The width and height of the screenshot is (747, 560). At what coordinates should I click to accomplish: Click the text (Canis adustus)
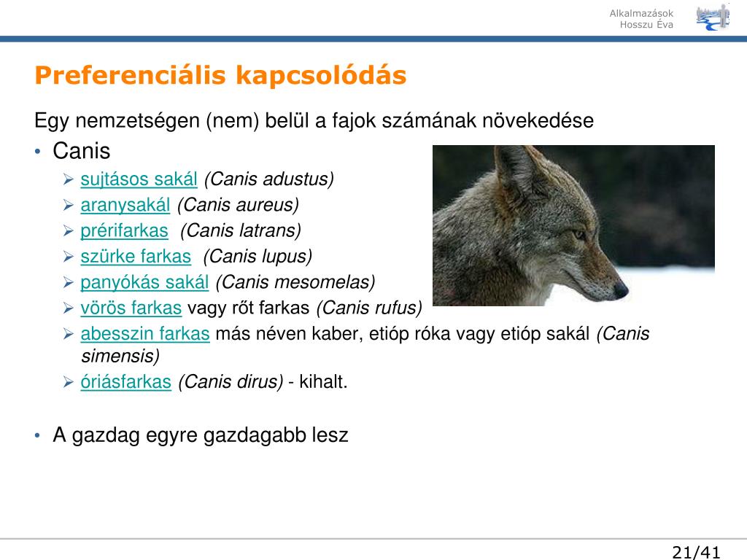click(269, 179)
